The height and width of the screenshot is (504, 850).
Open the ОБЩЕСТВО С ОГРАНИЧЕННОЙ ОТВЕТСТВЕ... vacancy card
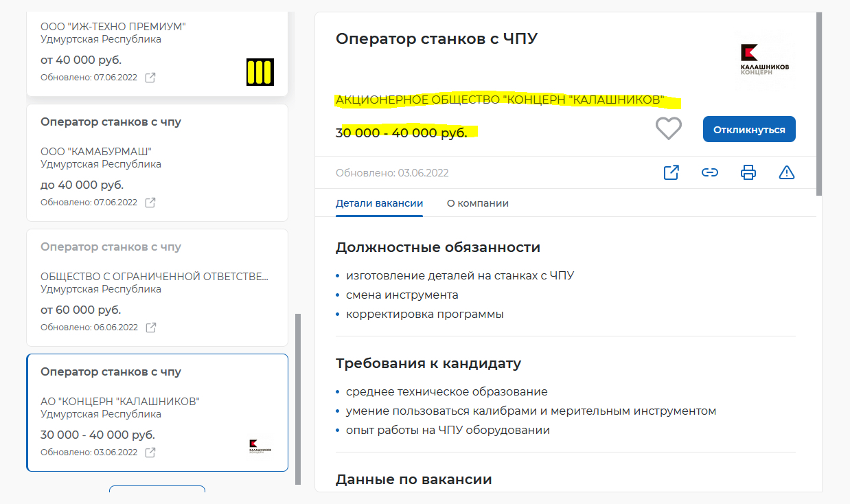pyautogui.click(x=157, y=288)
